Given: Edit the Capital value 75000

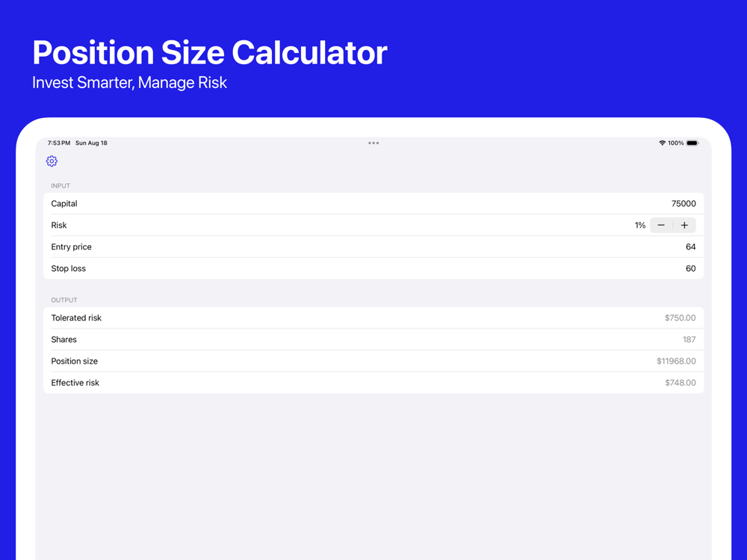Looking at the screenshot, I should (683, 203).
